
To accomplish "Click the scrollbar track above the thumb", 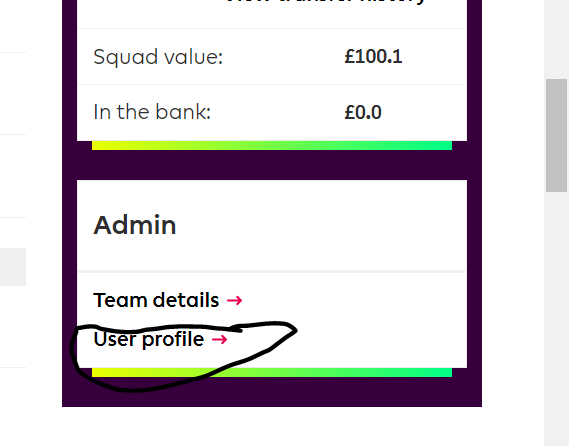I will point(556,39).
